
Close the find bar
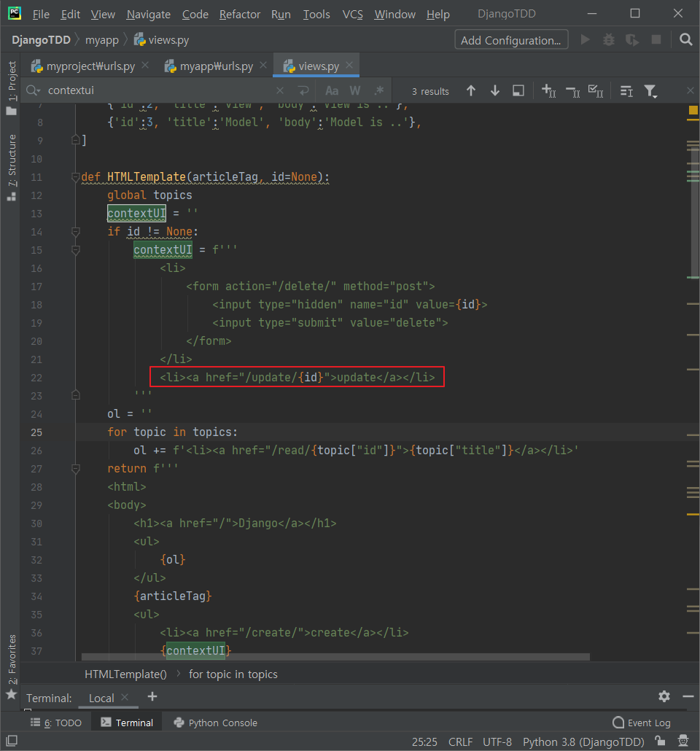691,90
